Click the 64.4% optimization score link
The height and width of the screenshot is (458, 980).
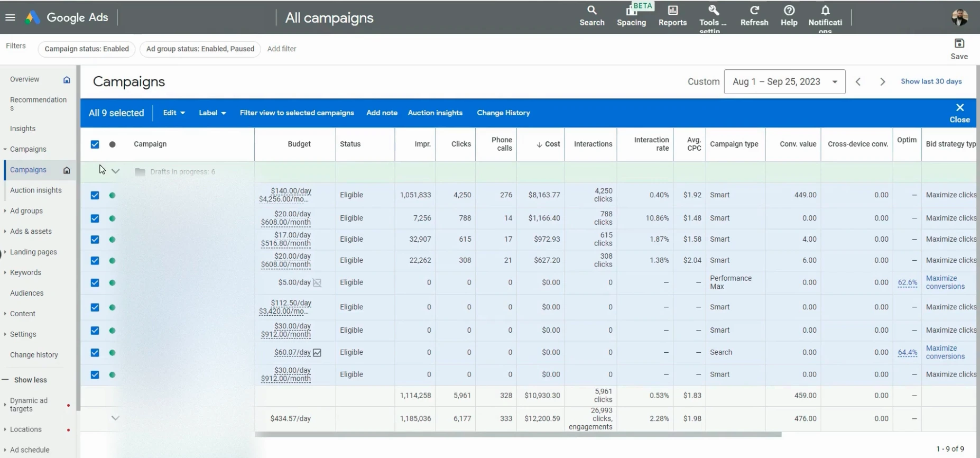click(x=907, y=352)
